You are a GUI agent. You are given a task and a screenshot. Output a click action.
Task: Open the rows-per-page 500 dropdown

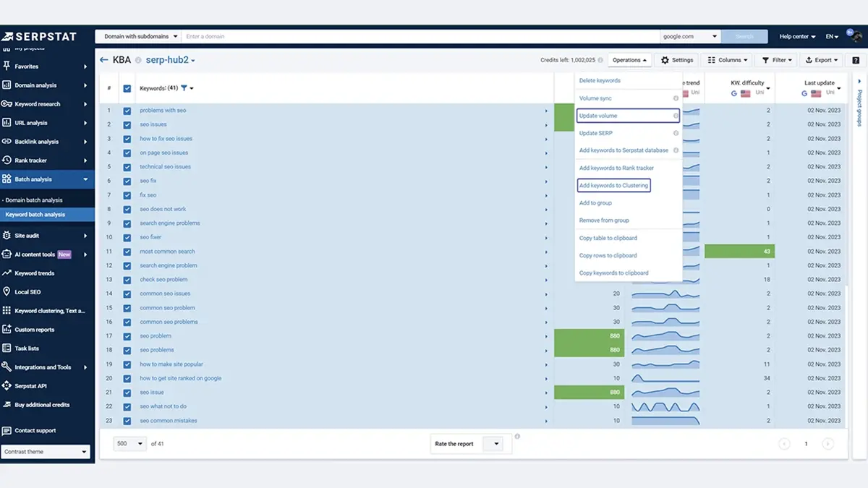[130, 443]
